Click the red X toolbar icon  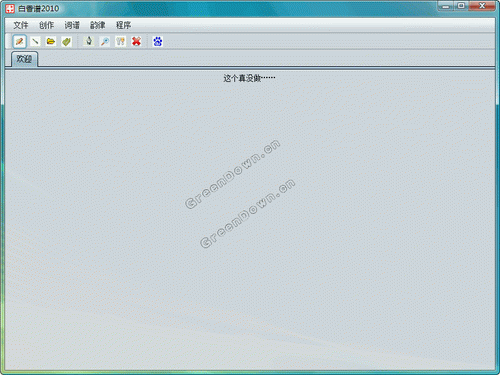point(136,42)
